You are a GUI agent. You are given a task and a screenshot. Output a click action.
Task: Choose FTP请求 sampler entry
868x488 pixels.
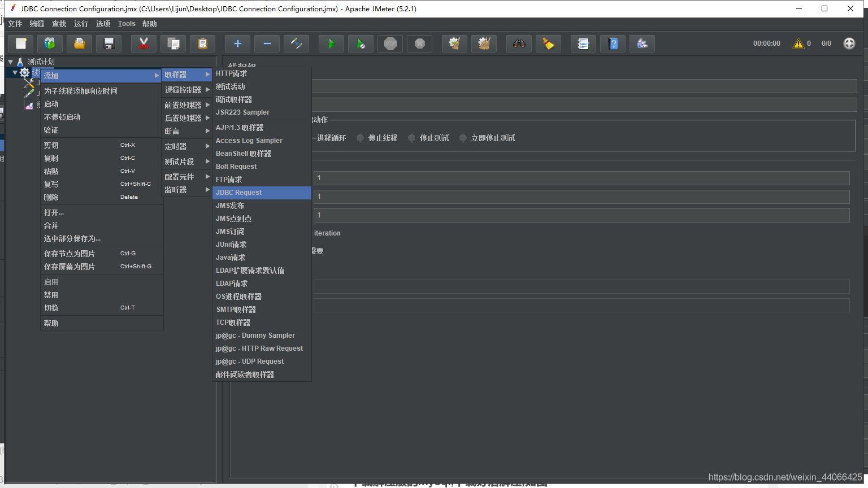click(262, 180)
